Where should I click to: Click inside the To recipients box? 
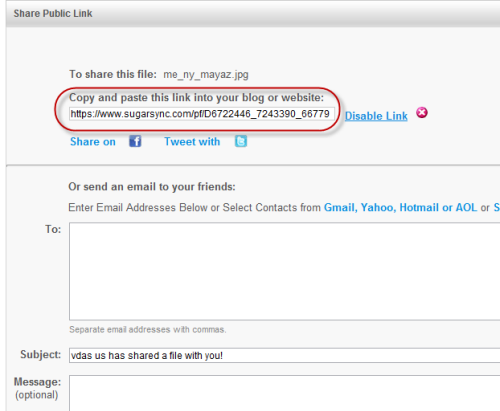coord(284,271)
